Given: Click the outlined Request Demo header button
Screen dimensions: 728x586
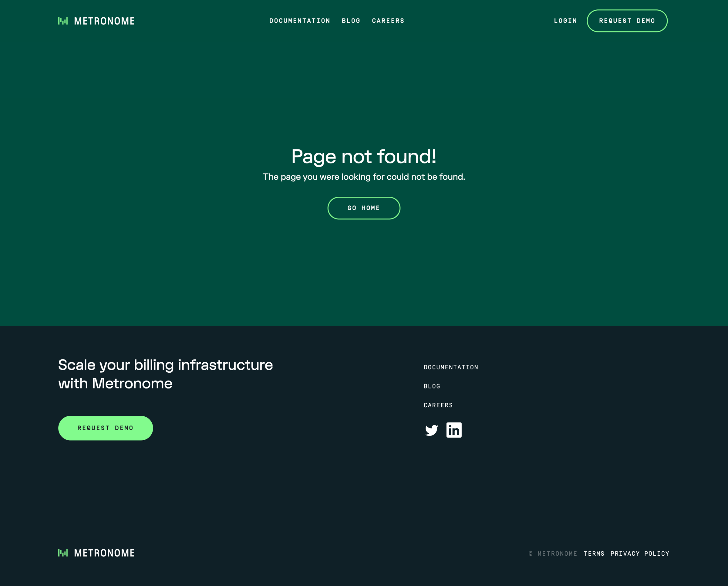Looking at the screenshot, I should coord(627,21).
